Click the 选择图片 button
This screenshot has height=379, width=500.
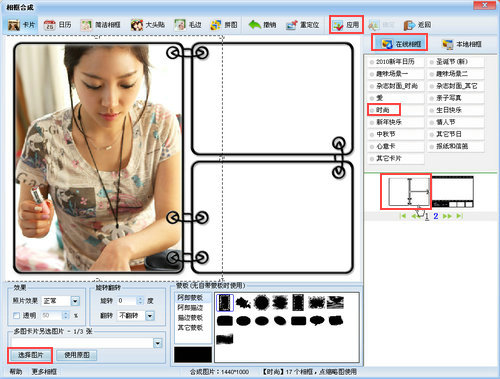click(30, 355)
